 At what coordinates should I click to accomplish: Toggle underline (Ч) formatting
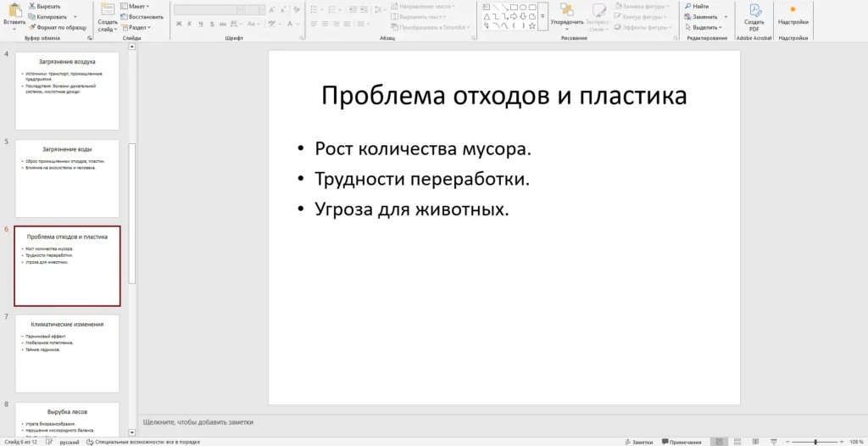[x=200, y=24]
